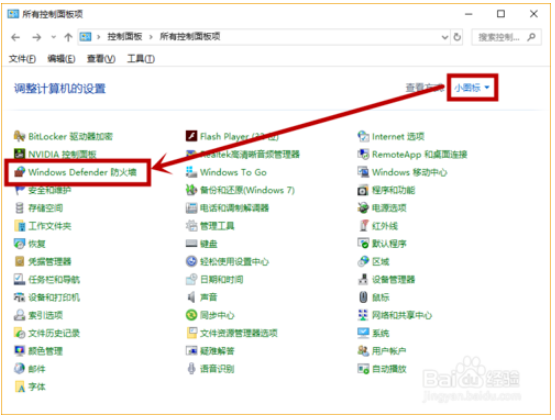
Task: Open 设备和打印机 icon
Action: click(x=19, y=297)
